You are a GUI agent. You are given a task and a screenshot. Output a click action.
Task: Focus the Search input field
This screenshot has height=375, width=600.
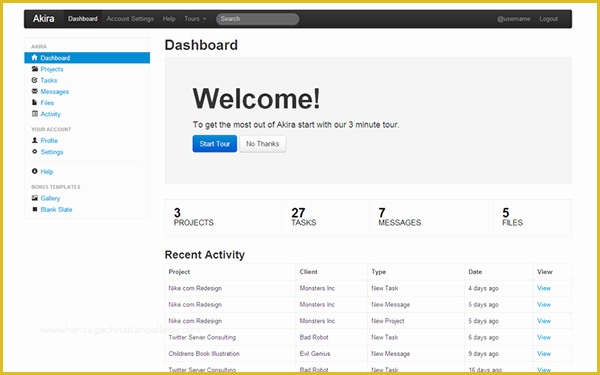pyautogui.click(x=257, y=19)
